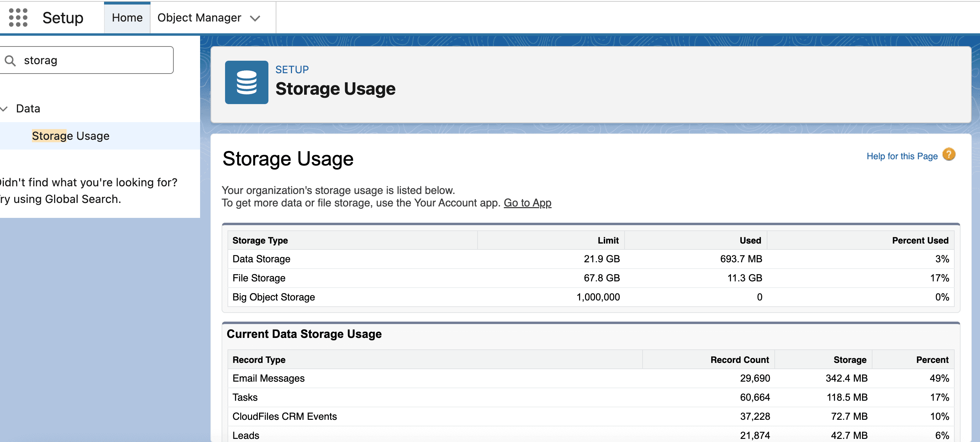Open the App Launcher waffle icon
Screen dimensions: 980x442
point(18,17)
